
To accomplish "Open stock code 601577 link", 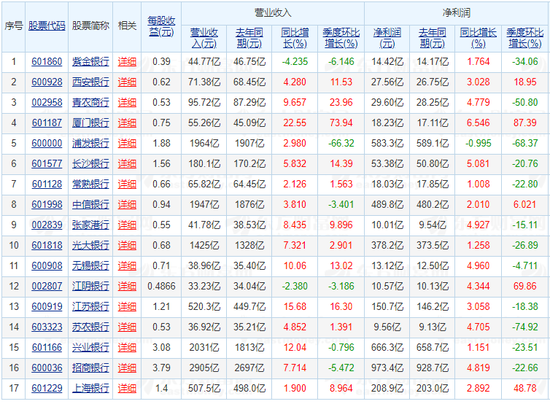I will click(47, 163).
